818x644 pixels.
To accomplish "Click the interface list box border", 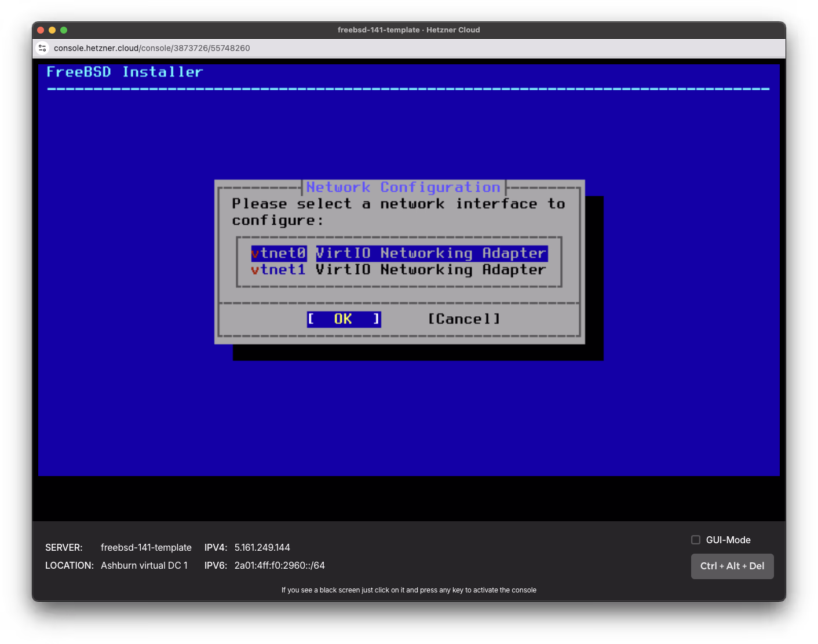I will pyautogui.click(x=400, y=237).
